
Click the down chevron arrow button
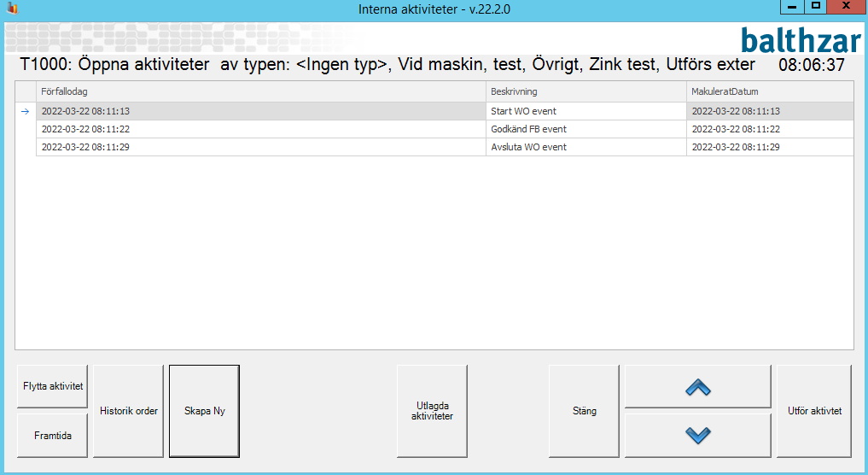tap(697, 435)
